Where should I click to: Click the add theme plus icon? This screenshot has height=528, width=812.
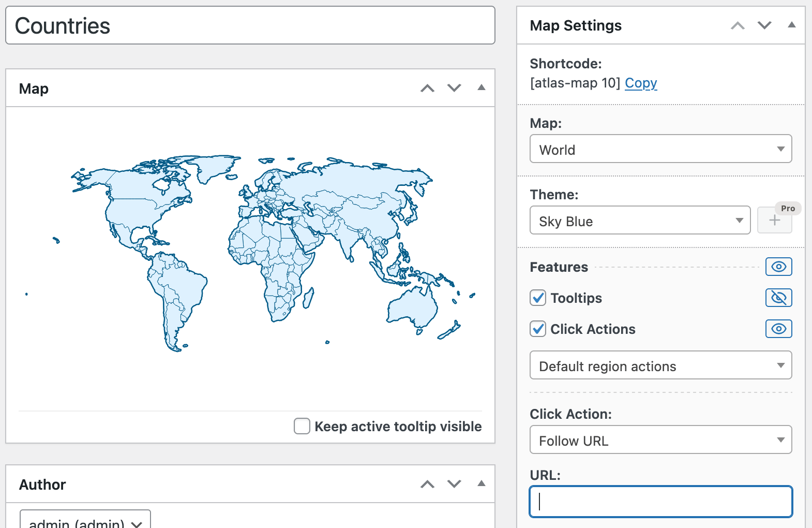click(774, 221)
